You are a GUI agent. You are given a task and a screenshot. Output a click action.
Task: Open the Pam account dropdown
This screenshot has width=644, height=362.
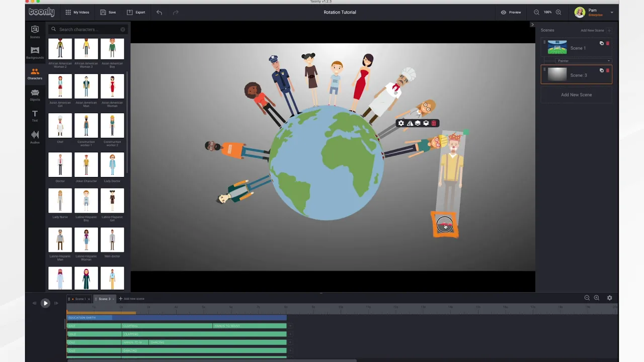[594, 12]
